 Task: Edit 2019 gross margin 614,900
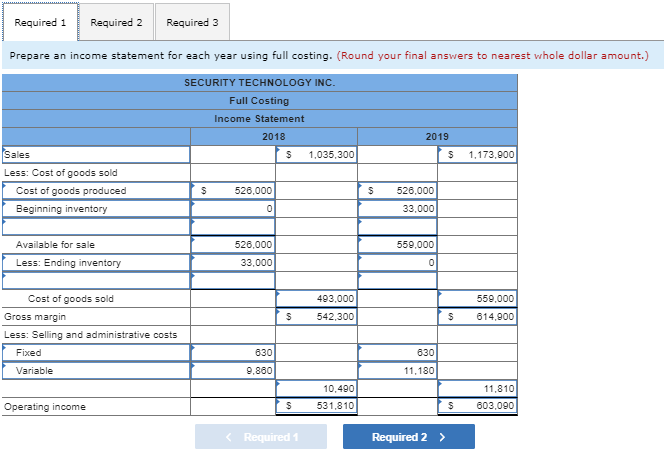pos(477,316)
